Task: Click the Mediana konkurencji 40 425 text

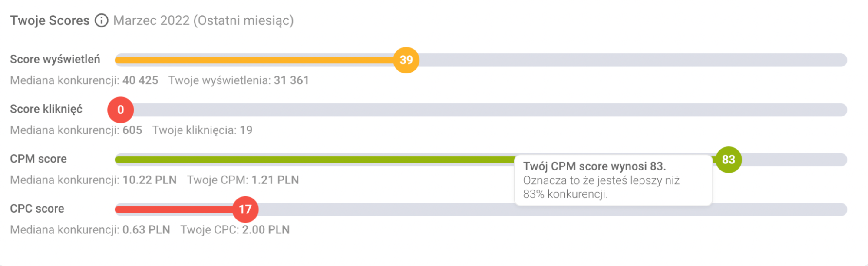Action: tap(84, 80)
